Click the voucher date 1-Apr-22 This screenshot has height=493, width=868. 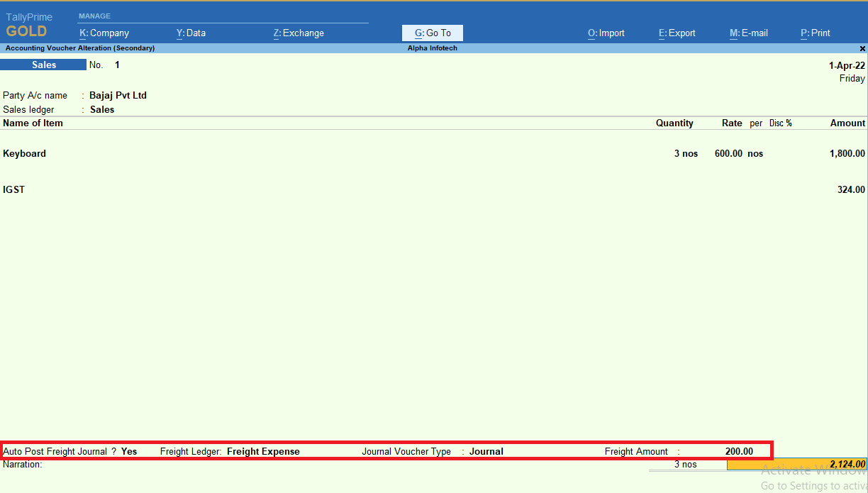click(846, 64)
